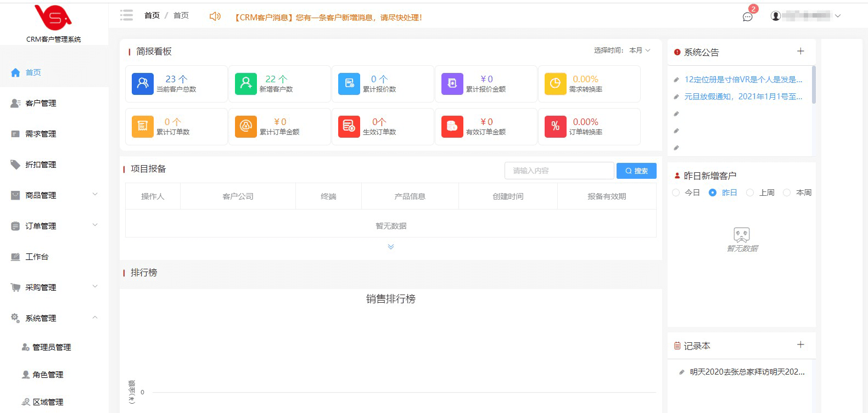
Task: Click edit pencil beside 12定位册 announcement
Action: point(676,80)
